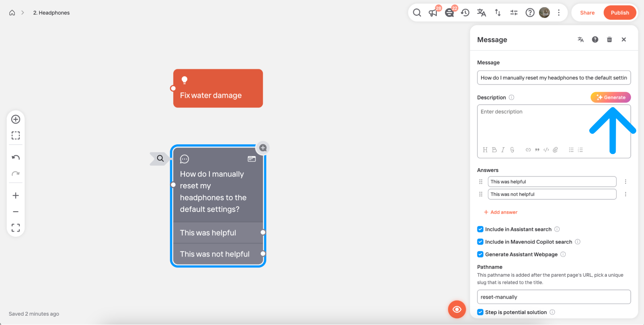Open options menu for 'This was helpful' answer
This screenshot has width=644, height=325.
626,182
